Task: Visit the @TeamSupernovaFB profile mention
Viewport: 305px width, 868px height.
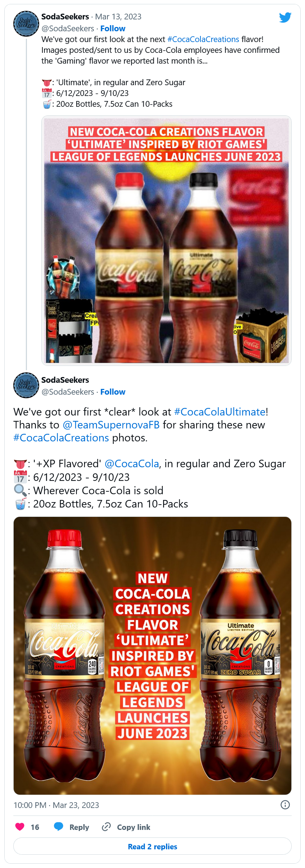Action: pyautogui.click(x=111, y=425)
